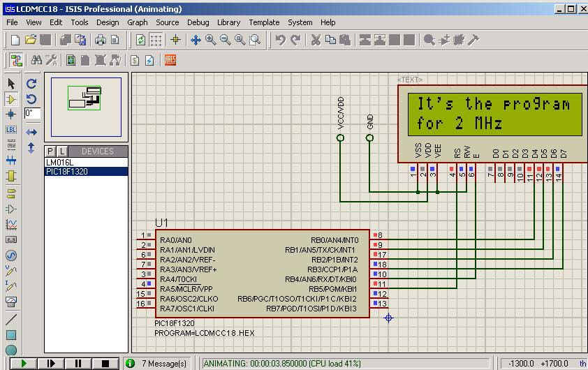
Task: Open the Library menu
Action: 228,22
